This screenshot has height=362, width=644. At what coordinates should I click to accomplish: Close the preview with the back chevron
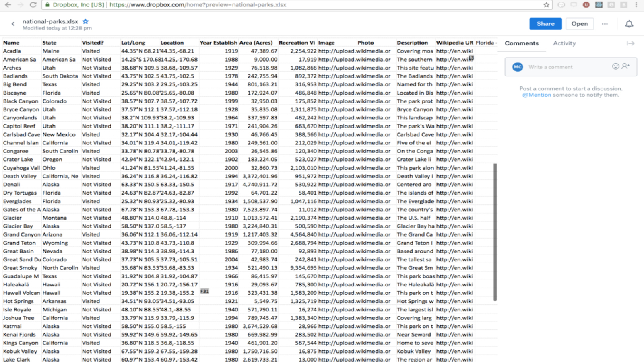tap(13, 24)
